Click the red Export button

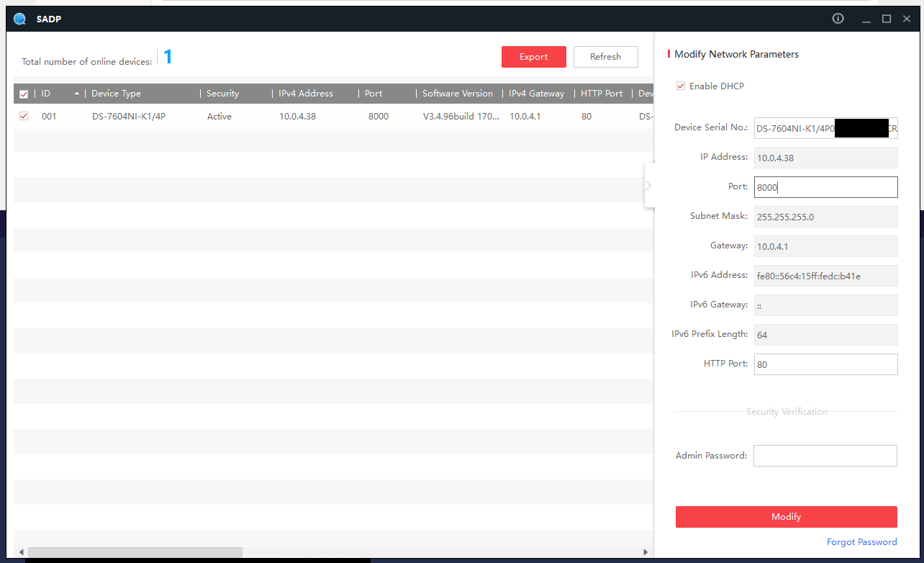[x=533, y=57]
